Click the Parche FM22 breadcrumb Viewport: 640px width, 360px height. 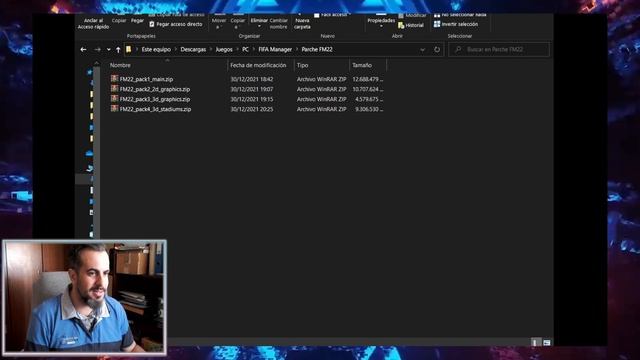click(x=317, y=49)
